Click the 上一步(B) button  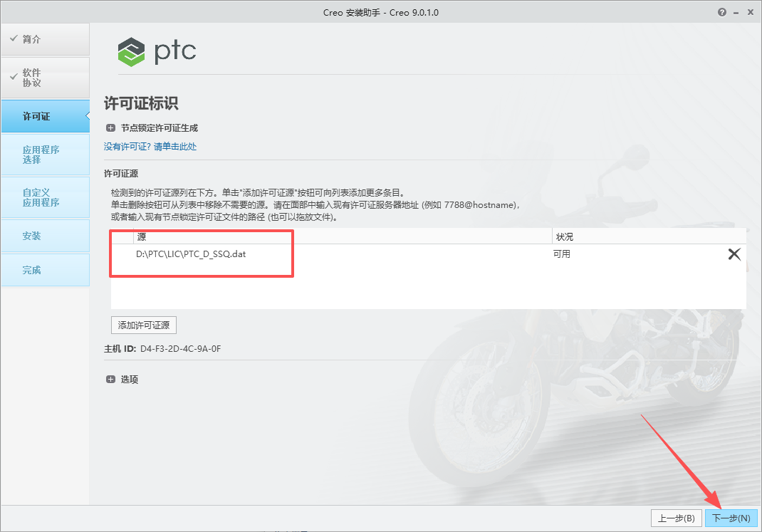point(677,518)
